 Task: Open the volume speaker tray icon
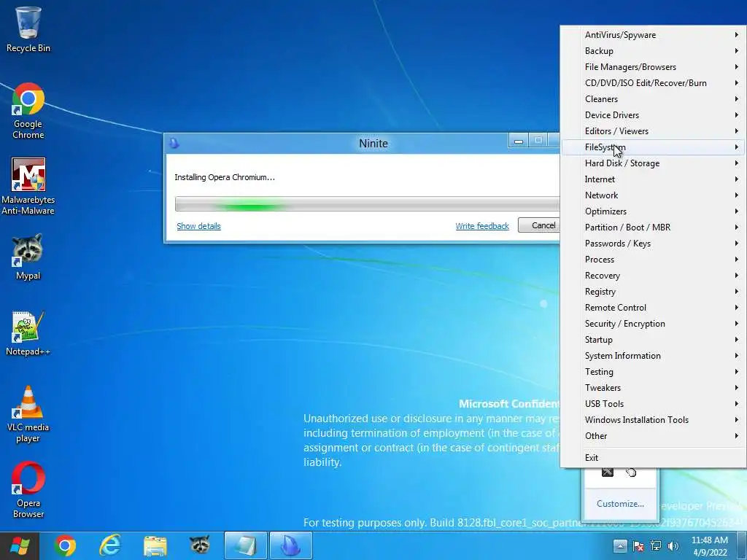click(673, 545)
